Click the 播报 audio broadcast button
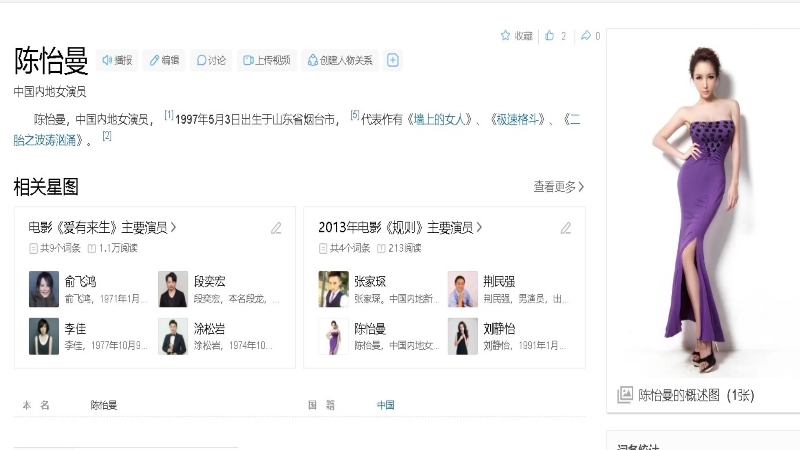The width and height of the screenshot is (800, 450). 117,60
